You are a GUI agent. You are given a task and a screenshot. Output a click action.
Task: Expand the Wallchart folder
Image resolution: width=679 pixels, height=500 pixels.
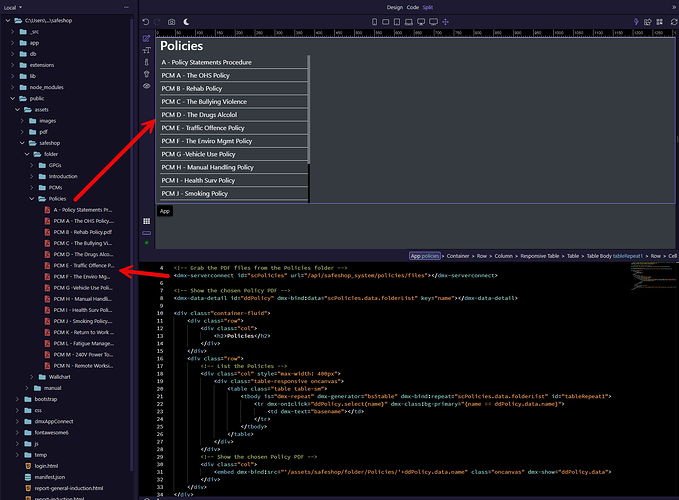click(32, 377)
